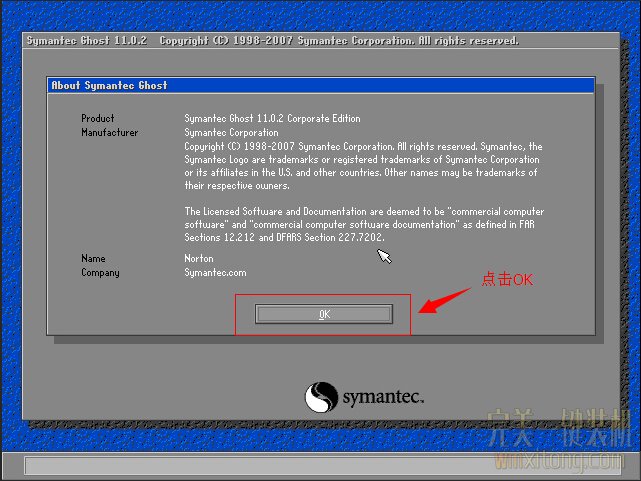Click the OK button

(323, 314)
